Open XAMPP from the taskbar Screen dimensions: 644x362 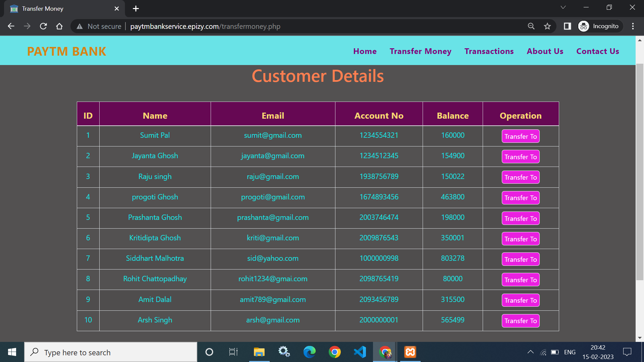[x=410, y=352]
